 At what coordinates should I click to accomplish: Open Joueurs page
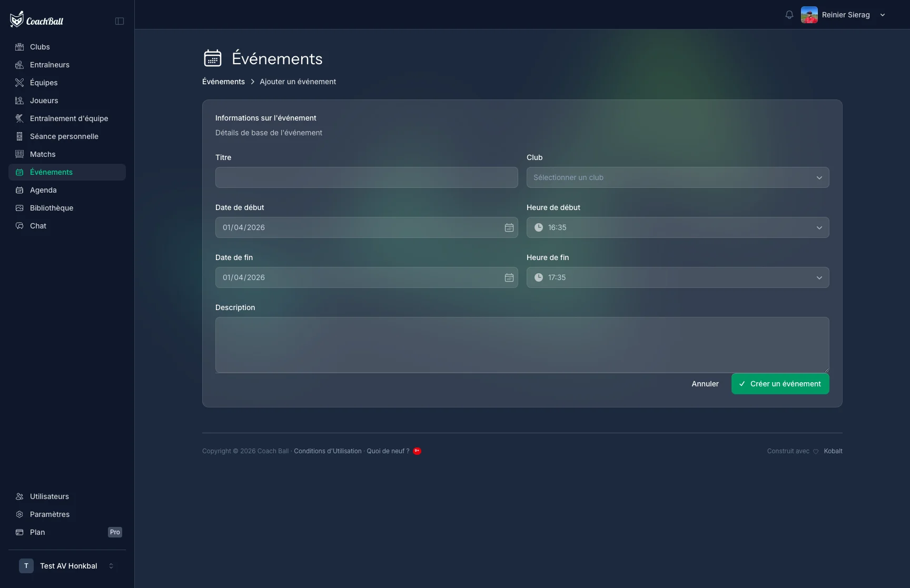coord(67,101)
